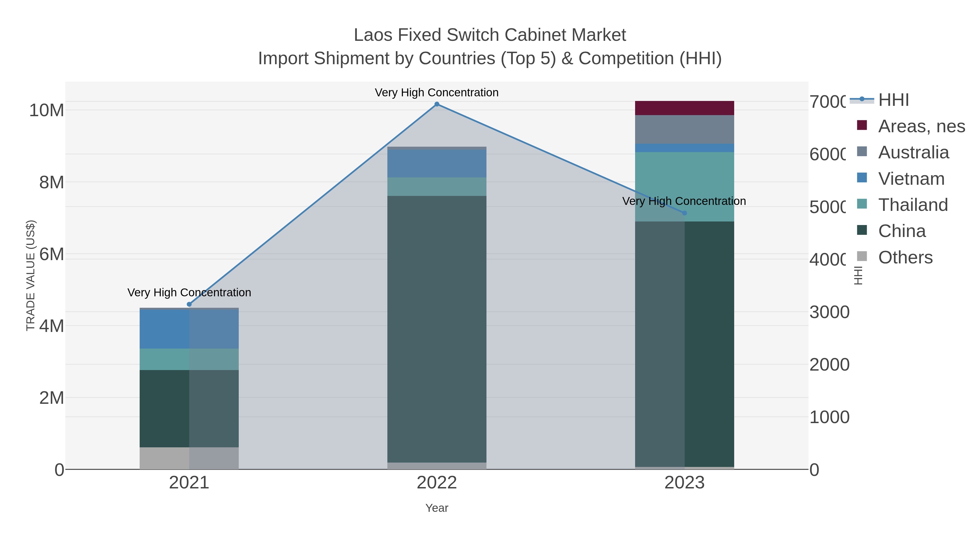Click the '2022' x-axis label
This screenshot has height=551, width=980.
click(437, 483)
